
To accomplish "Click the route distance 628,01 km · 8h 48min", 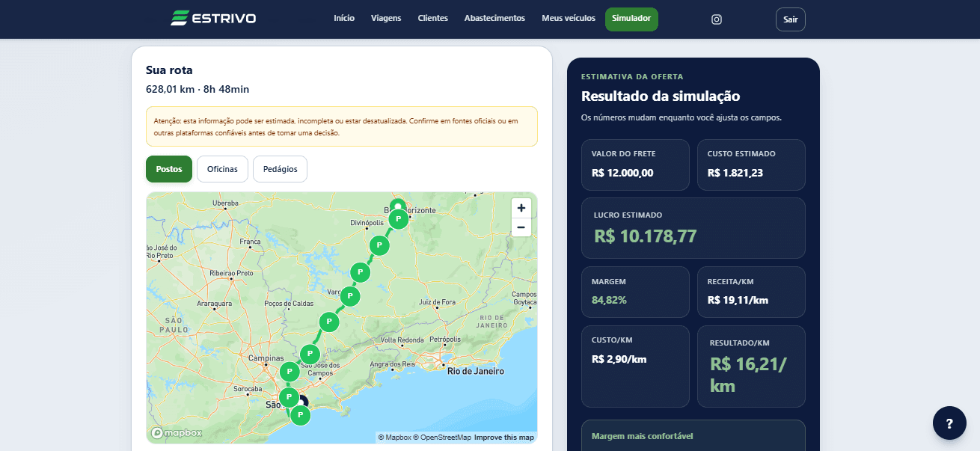I will [197, 89].
